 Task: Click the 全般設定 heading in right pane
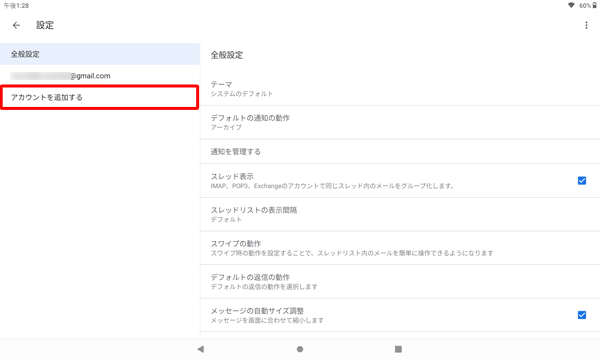[227, 55]
